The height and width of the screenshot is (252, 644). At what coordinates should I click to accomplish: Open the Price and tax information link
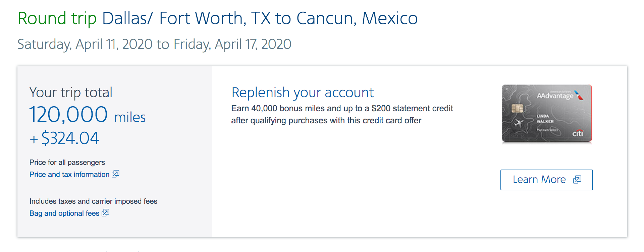click(x=69, y=174)
